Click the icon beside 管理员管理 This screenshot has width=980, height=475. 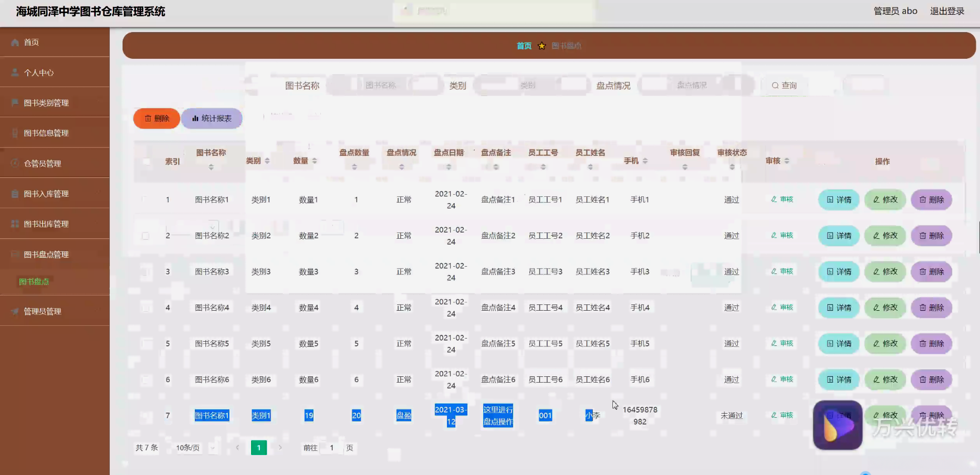point(15,311)
